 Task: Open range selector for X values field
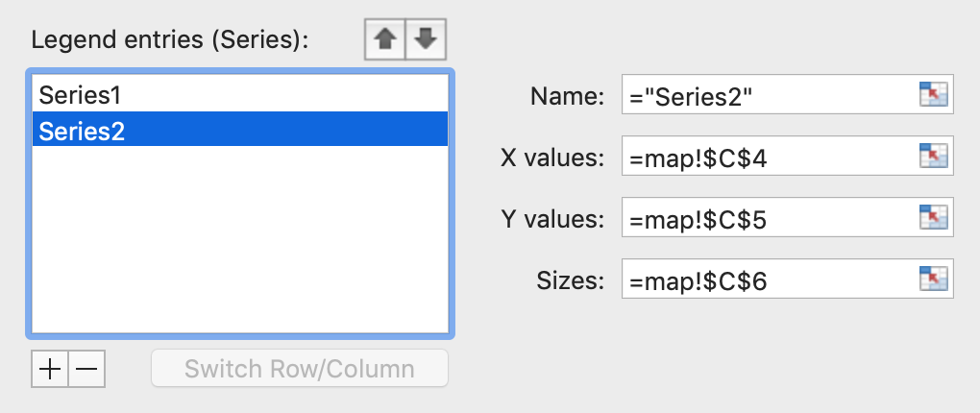pyautogui.click(x=934, y=156)
